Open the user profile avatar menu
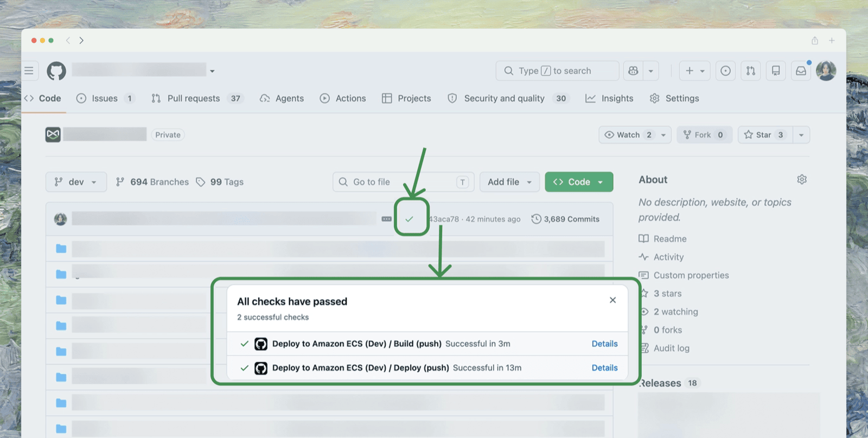The width and height of the screenshot is (868, 438). pos(826,71)
